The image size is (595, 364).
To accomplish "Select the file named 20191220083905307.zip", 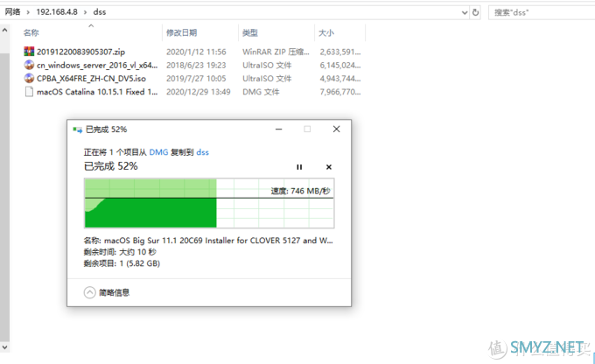I will point(80,52).
